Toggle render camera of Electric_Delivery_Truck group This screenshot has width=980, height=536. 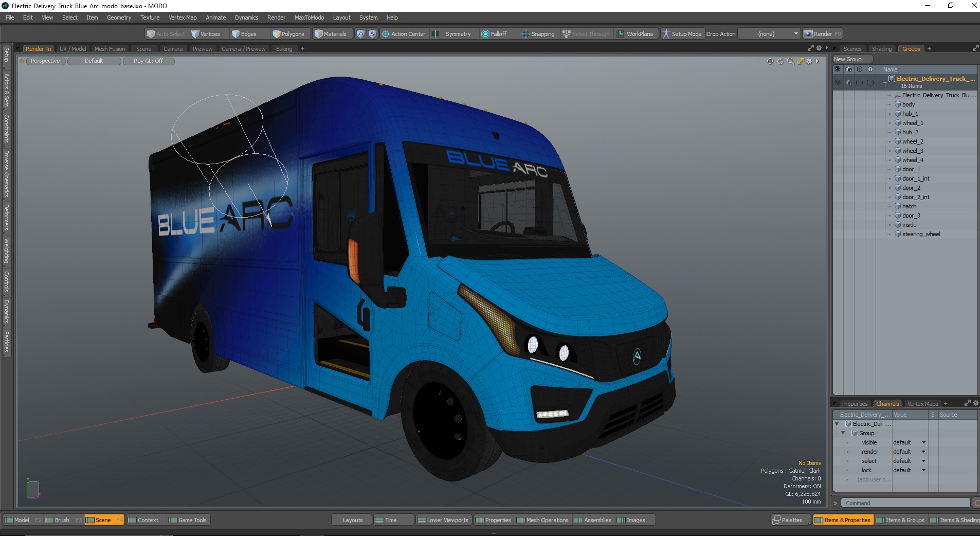point(849,82)
